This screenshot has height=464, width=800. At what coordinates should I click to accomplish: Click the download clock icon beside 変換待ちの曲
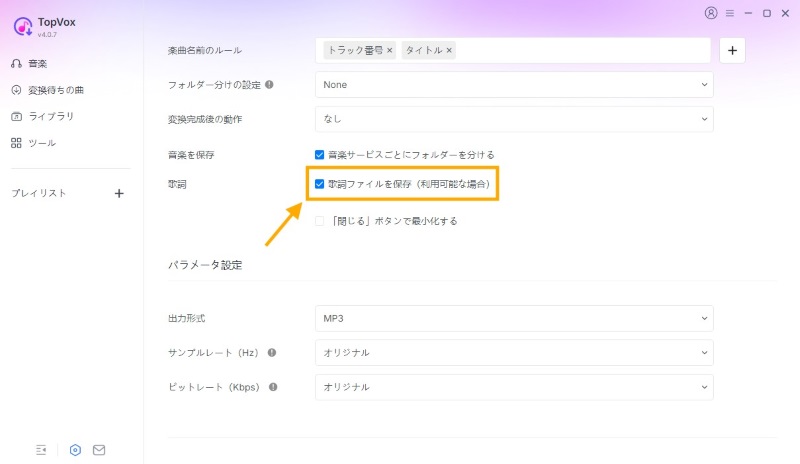tap(16, 90)
